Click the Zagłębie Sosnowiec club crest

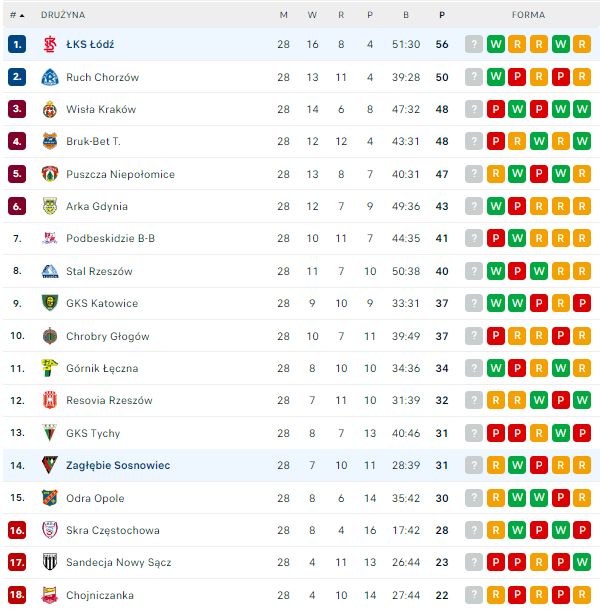click(50, 465)
